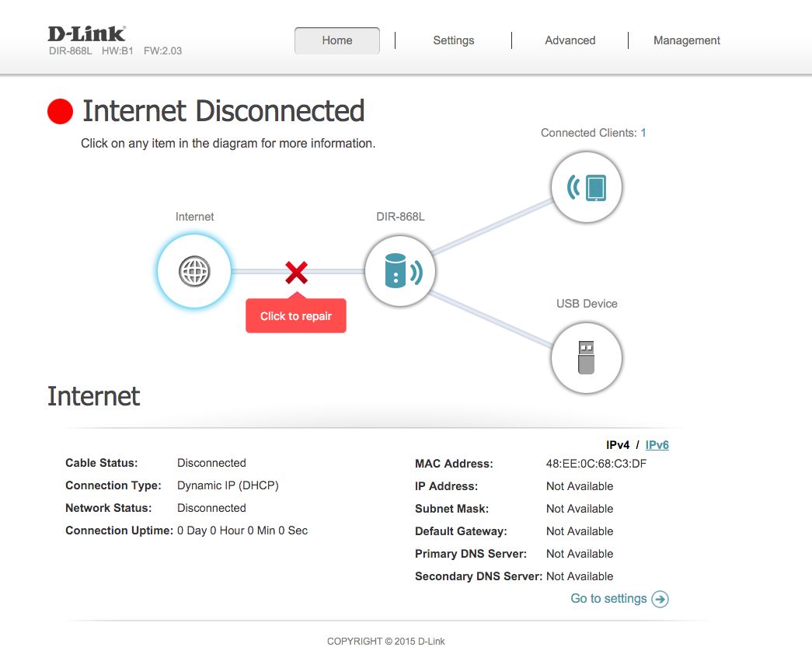Switch to the IPv6 view
The image size is (812, 654).
pos(657,445)
